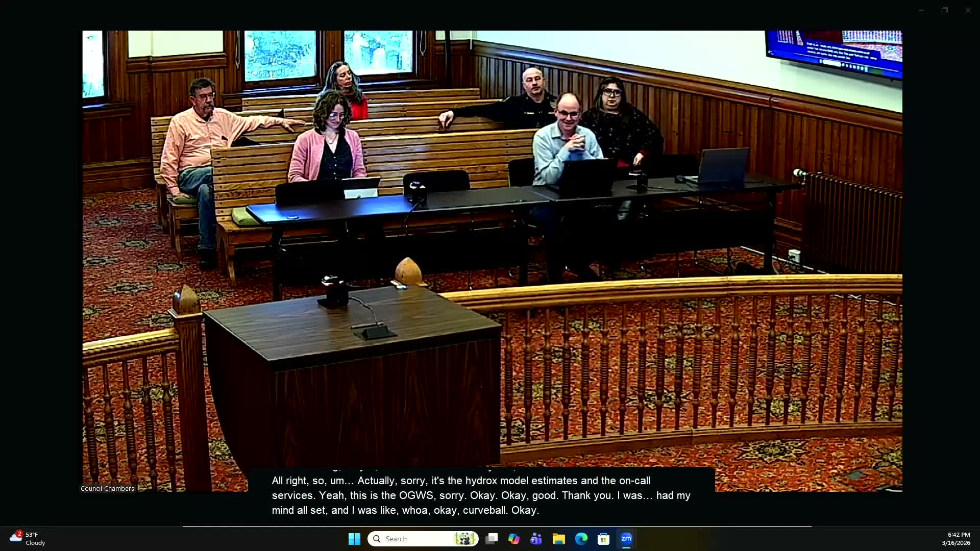The width and height of the screenshot is (980, 551).
Task: Open Microsoft Teams taskbar icon
Action: (x=536, y=539)
